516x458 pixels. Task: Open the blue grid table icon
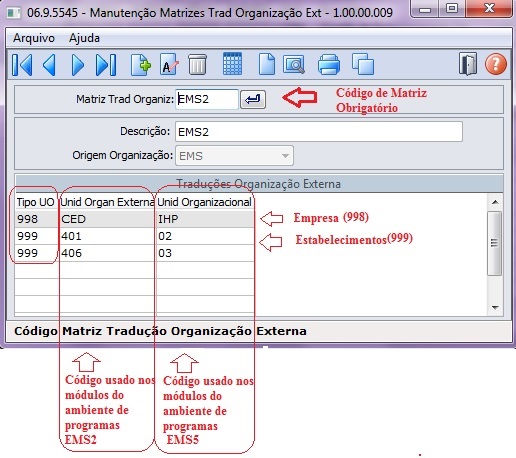click(x=232, y=63)
